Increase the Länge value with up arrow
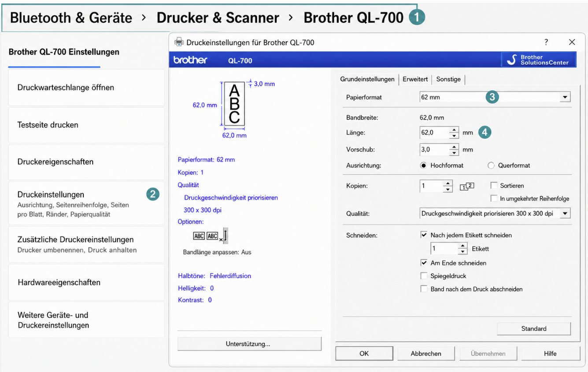 454,130
